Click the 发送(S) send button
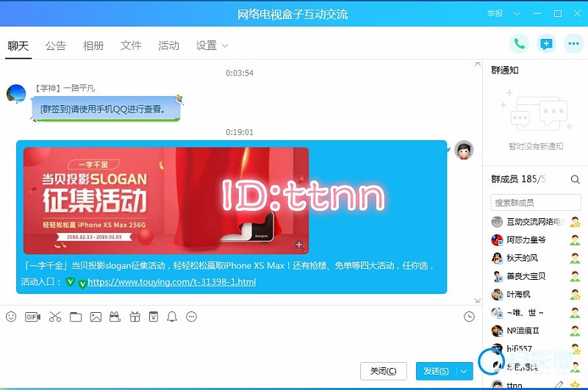This screenshot has height=390, width=588. pyautogui.click(x=436, y=371)
